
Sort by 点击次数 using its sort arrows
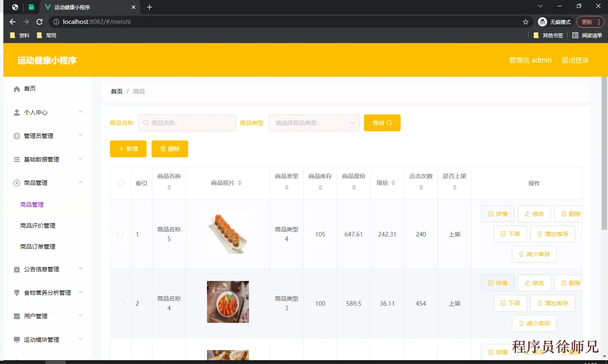click(421, 187)
